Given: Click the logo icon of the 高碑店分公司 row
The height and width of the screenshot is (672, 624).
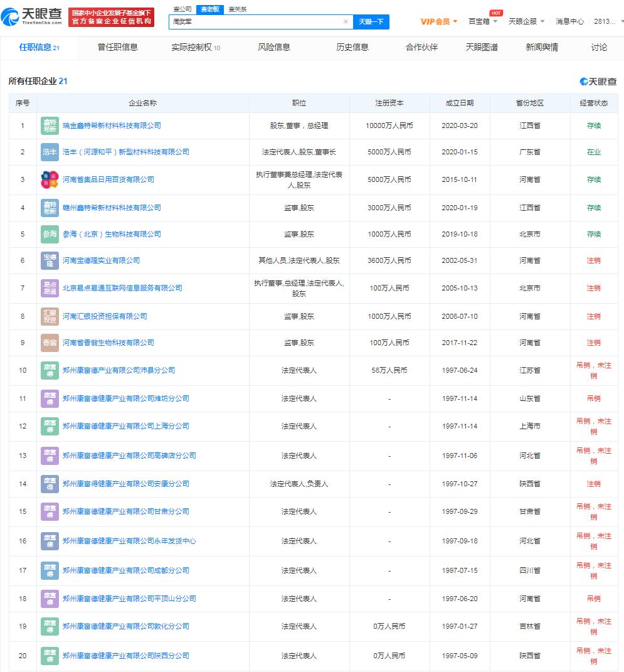Looking at the screenshot, I should click(50, 456).
